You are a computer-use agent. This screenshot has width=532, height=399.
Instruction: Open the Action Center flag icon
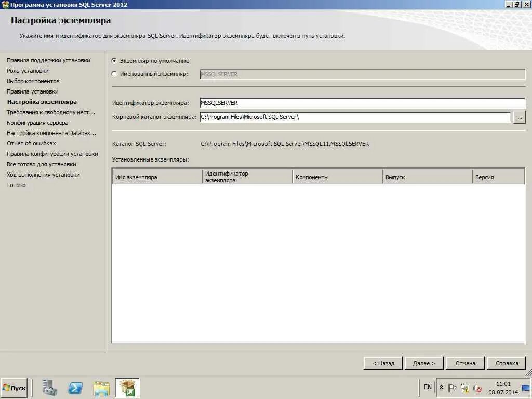[x=453, y=388]
